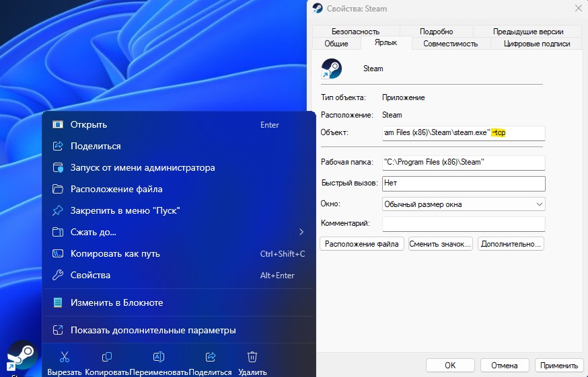Click the Copy icon in context menu
This screenshot has width=588, height=377.
[107, 357]
